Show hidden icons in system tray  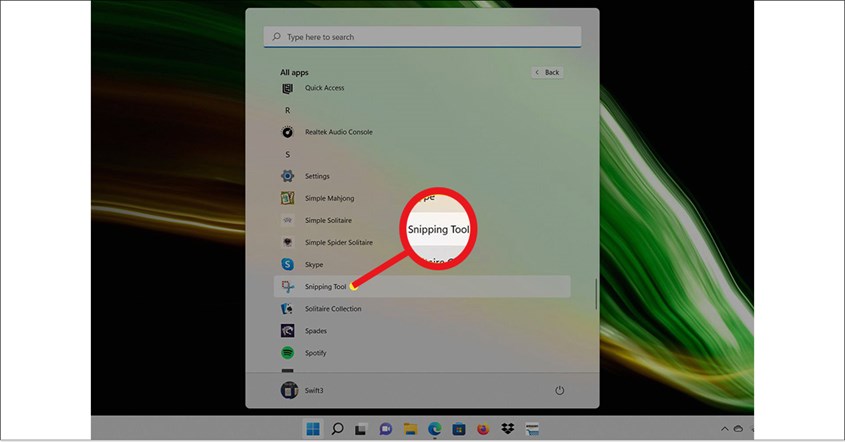pos(724,429)
